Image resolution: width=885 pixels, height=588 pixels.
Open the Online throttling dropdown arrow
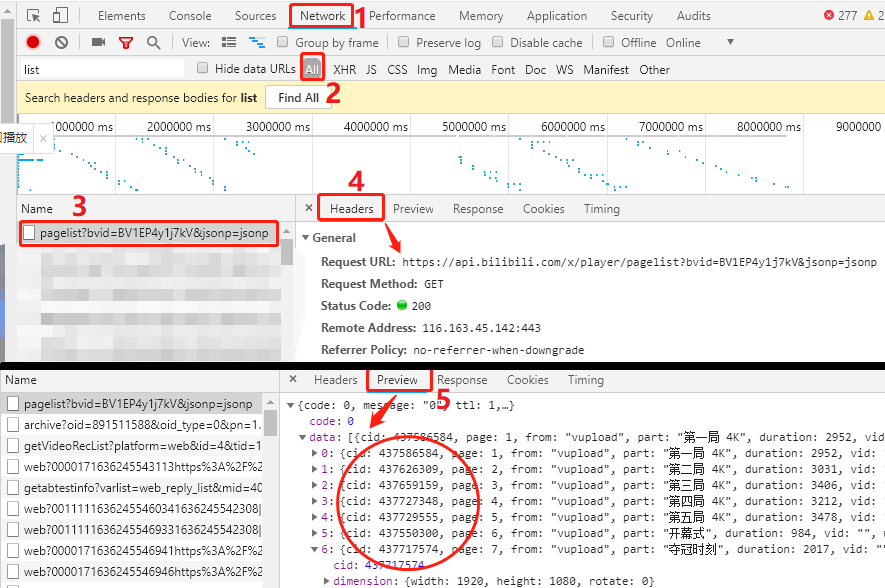pos(730,42)
